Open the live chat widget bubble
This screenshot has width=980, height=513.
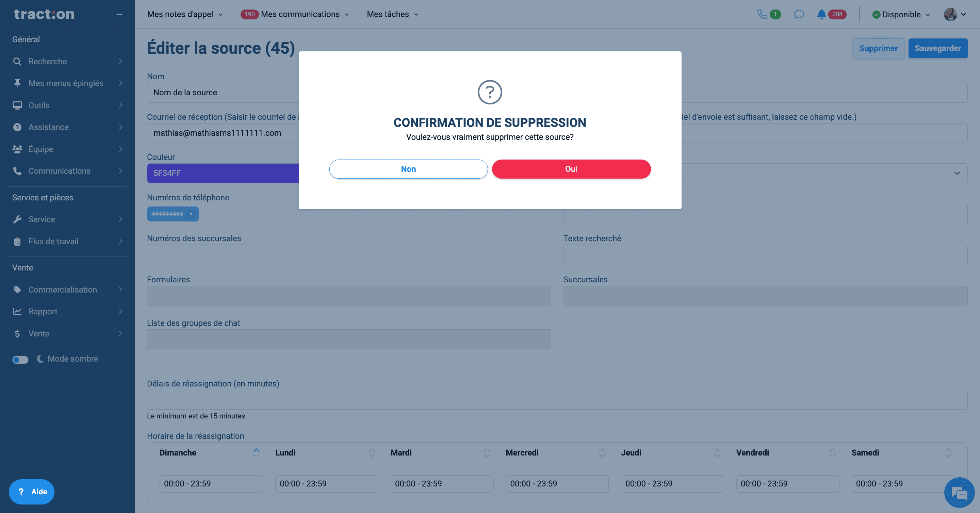click(x=959, y=493)
